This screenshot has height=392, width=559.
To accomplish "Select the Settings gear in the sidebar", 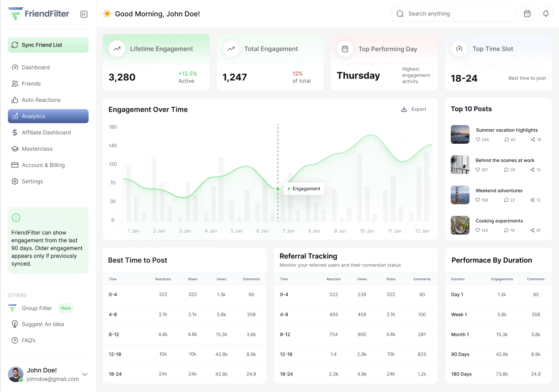I will pos(15,181).
